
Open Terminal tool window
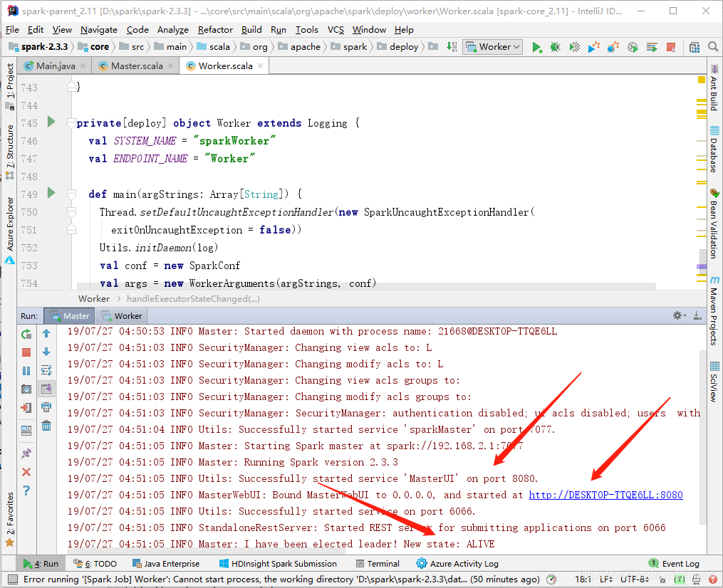pyautogui.click(x=378, y=564)
